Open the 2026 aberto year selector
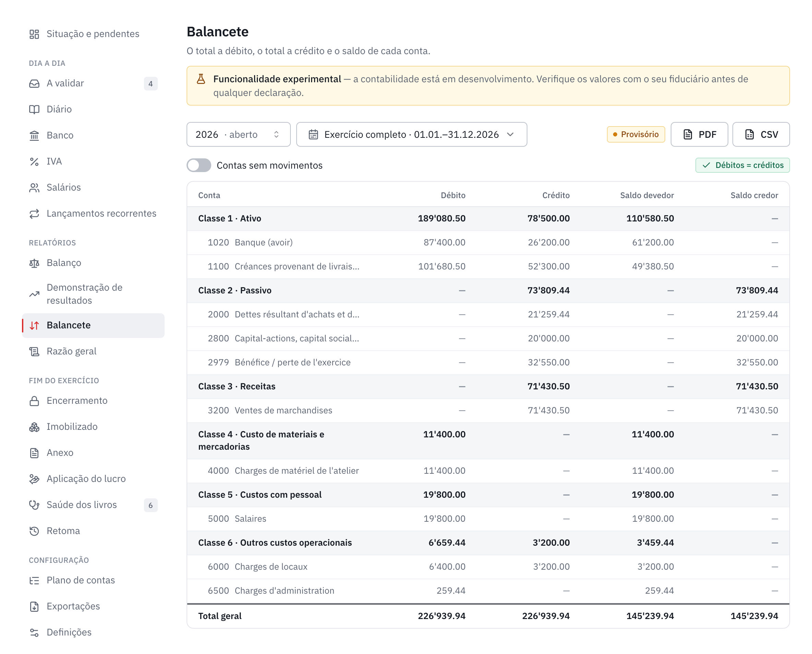Image resolution: width=812 pixels, height=654 pixels. click(x=238, y=134)
